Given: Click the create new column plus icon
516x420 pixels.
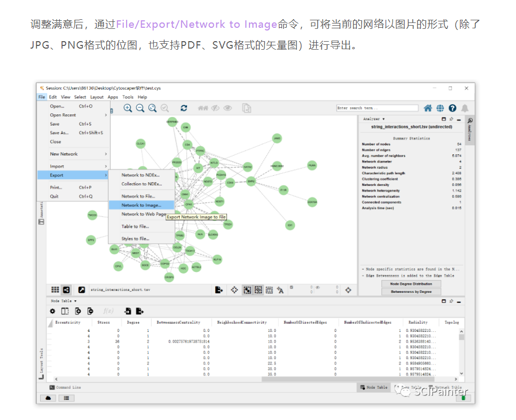Looking at the screenshot, I should (x=78, y=311).
